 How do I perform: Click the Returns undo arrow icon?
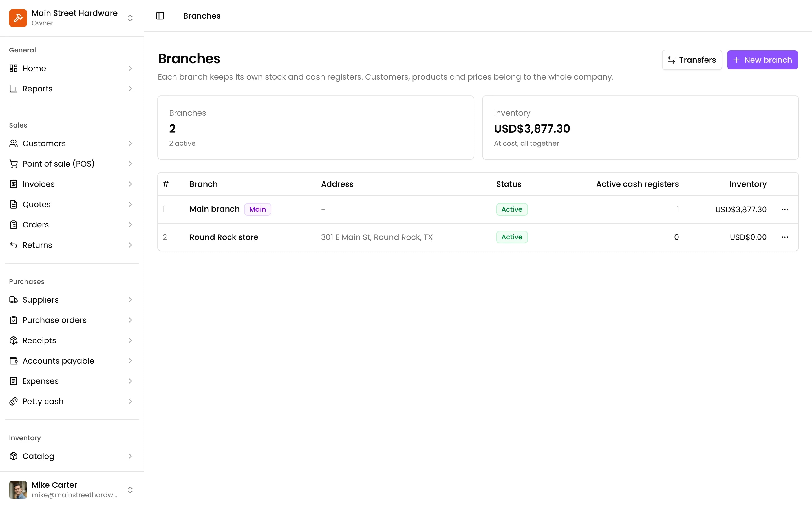14,245
